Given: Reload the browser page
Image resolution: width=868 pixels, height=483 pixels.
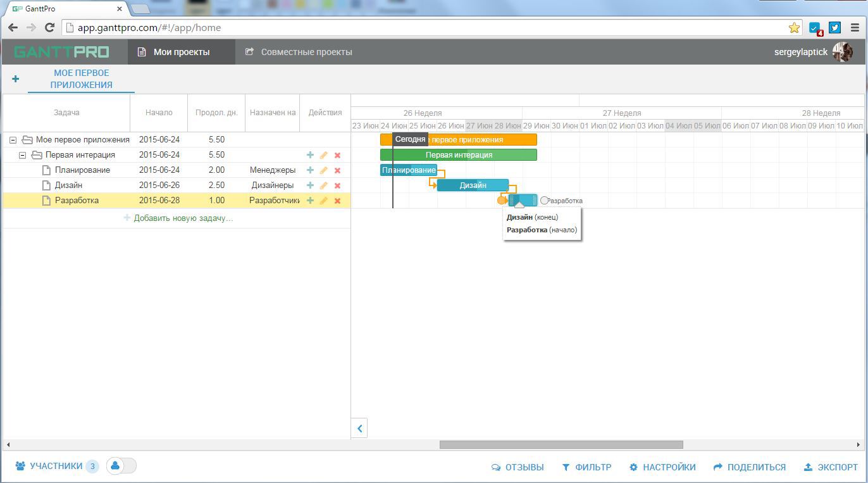Looking at the screenshot, I should (x=49, y=28).
